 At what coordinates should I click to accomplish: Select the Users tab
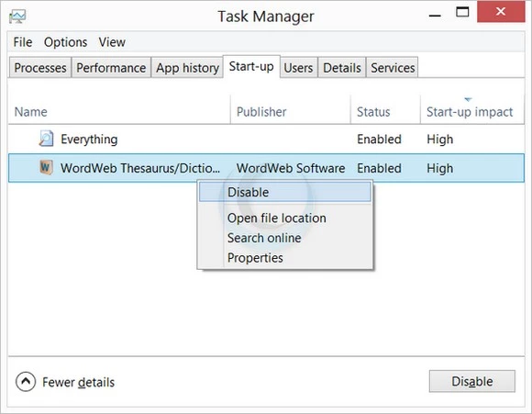point(298,68)
